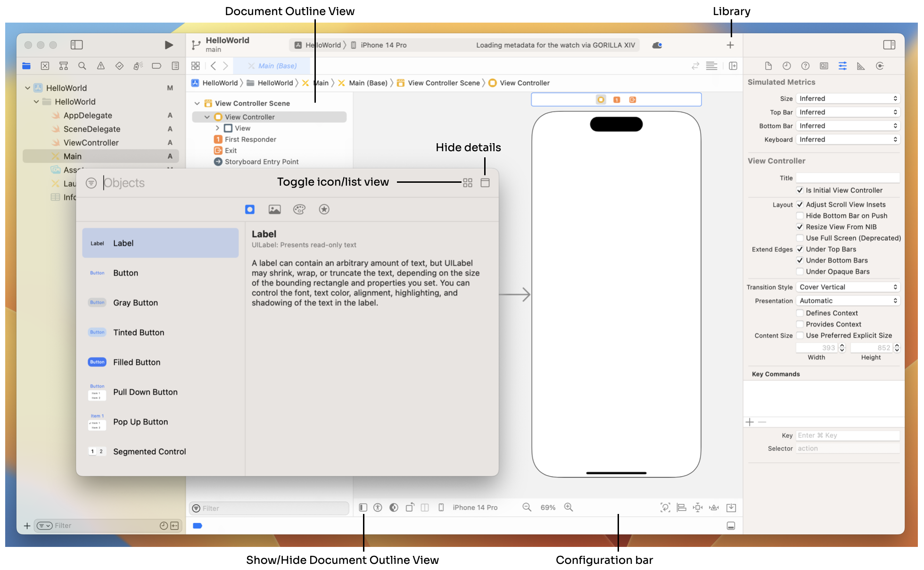Toggle icon view in library panel
Viewport: 924px width, 570px height.
[x=467, y=182]
